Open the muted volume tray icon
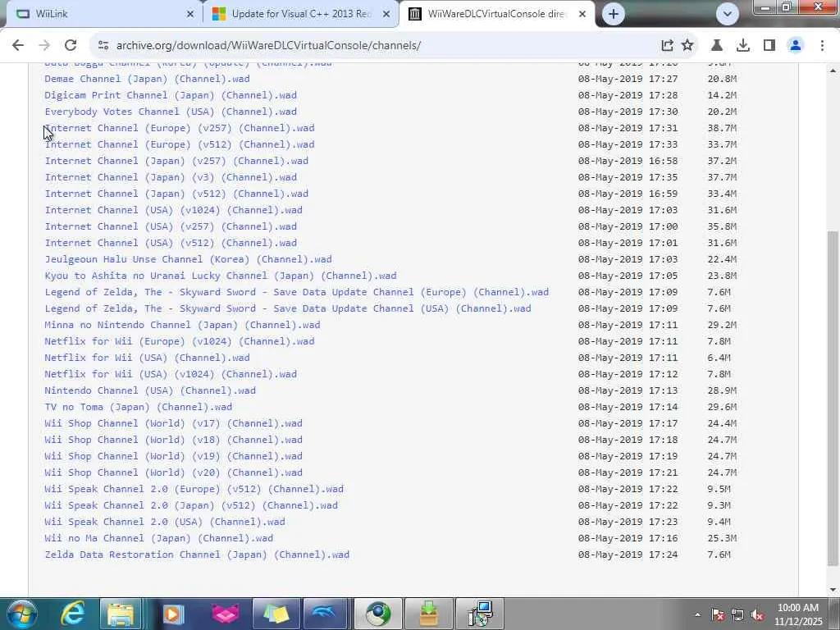This screenshot has height=630, width=840. [x=757, y=615]
